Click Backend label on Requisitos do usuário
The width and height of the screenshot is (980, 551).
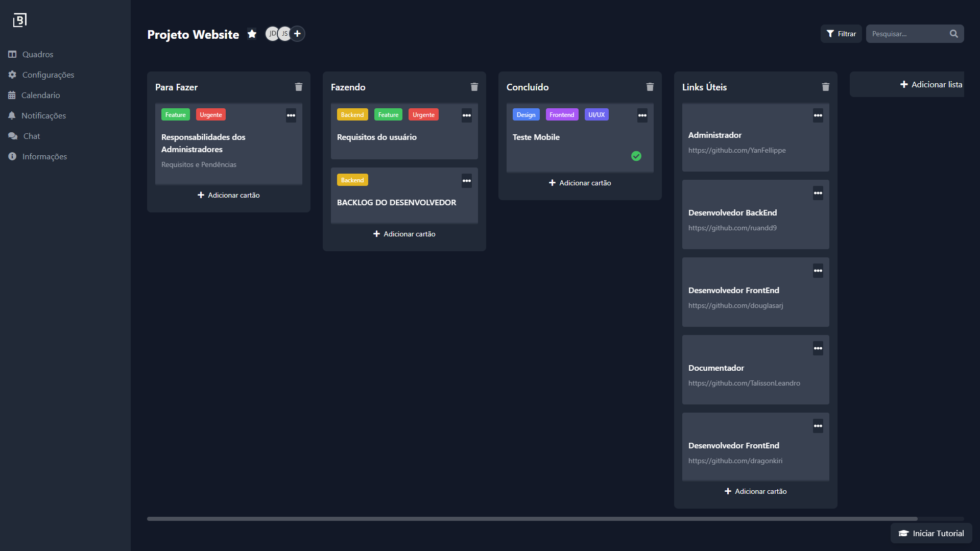(x=352, y=115)
